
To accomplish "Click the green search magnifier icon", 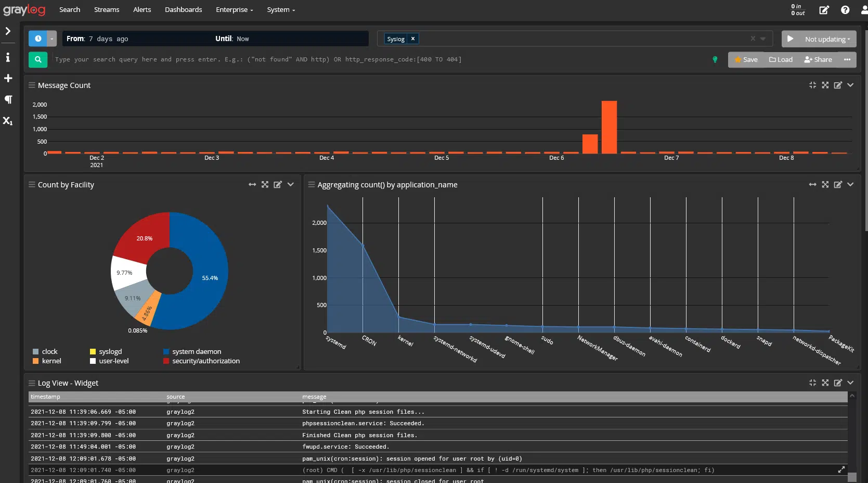I will (37, 59).
